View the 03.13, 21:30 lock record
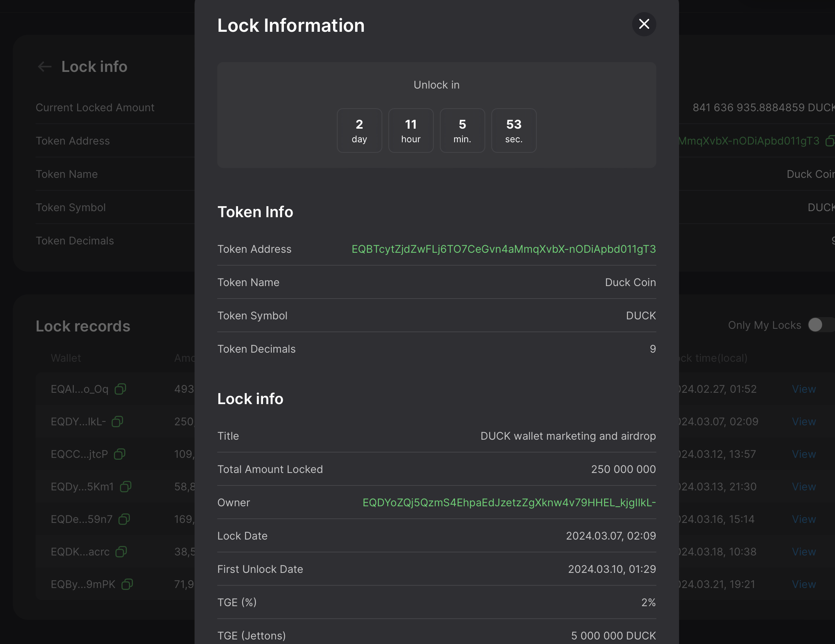The width and height of the screenshot is (835, 644). click(804, 487)
